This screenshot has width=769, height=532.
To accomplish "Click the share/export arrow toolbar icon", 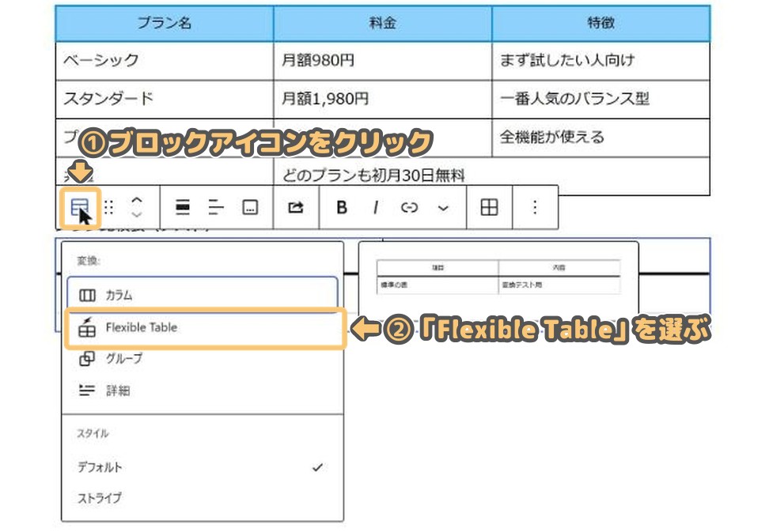I will tap(296, 207).
